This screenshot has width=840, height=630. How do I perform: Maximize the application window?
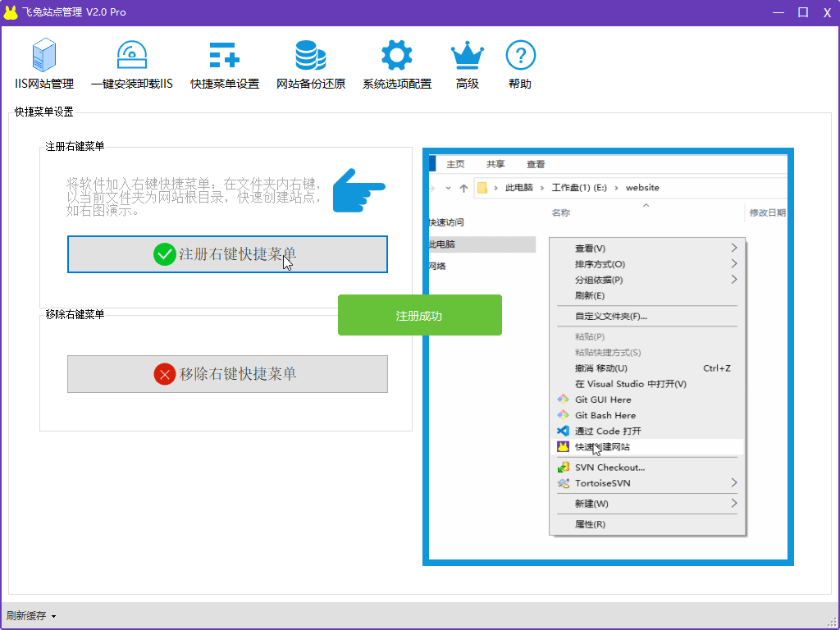(803, 12)
